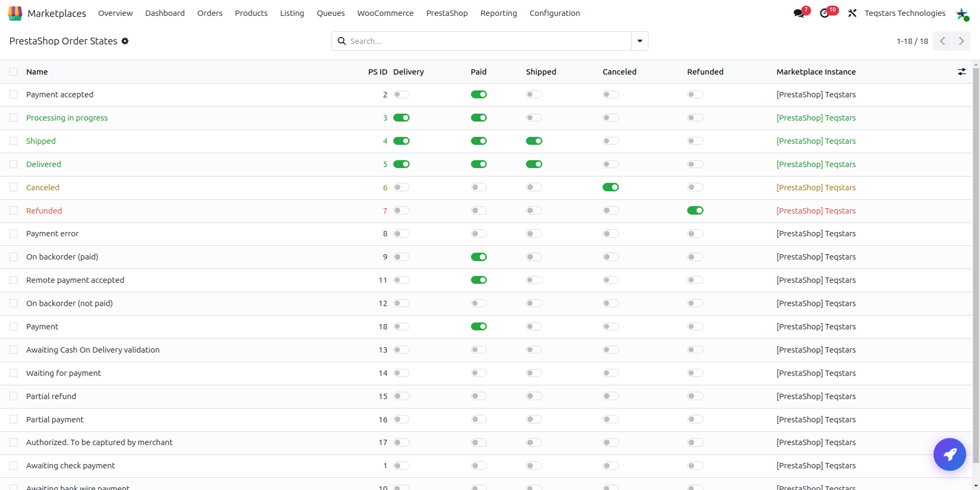The image size is (980, 490).
Task: Click Teqstars Technologies company switcher
Action: [x=905, y=13]
